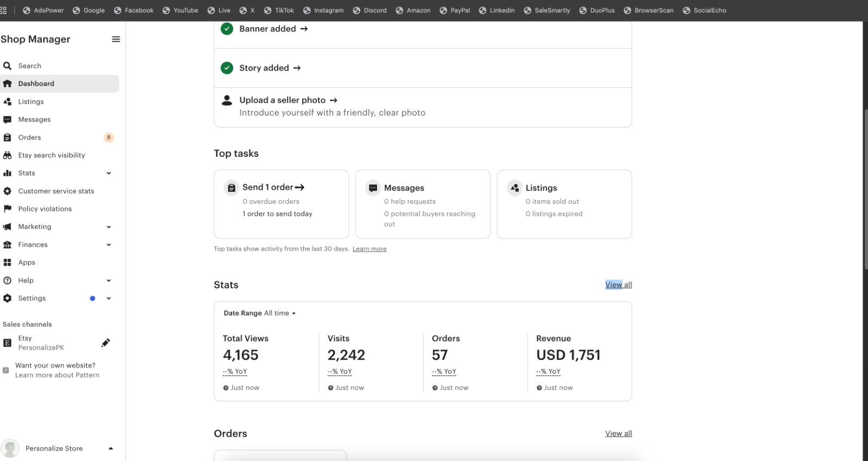
Task: Open Send 1 order task card
Action: point(281,204)
